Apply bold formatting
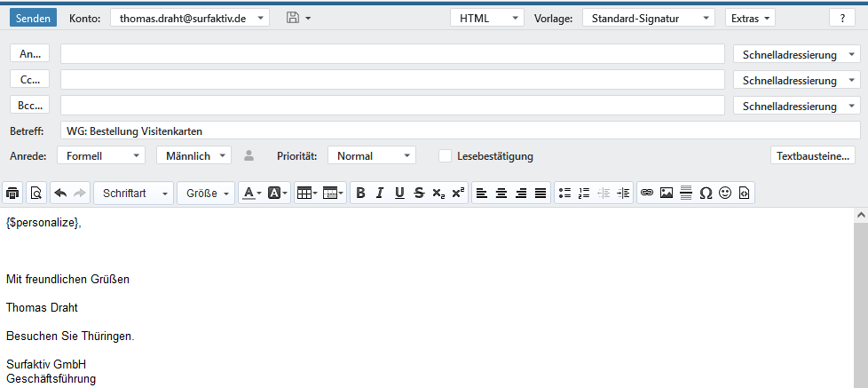The width and height of the screenshot is (868, 388). point(359,193)
